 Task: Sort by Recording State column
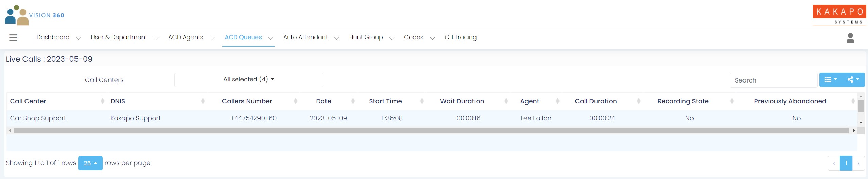(x=683, y=101)
